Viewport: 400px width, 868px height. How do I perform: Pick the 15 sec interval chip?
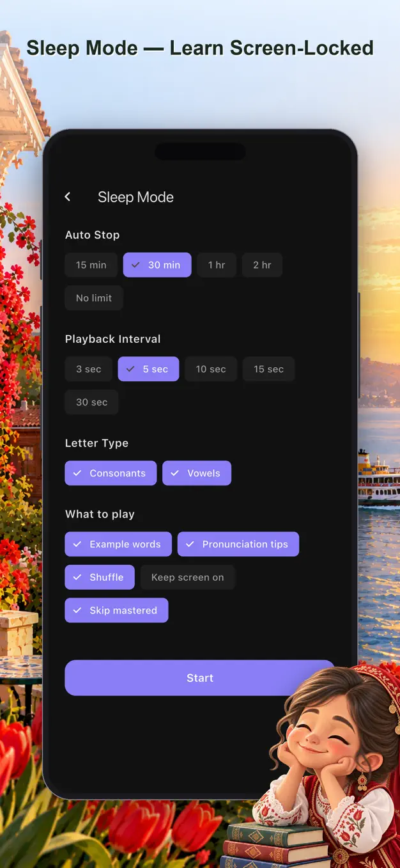[268, 369]
